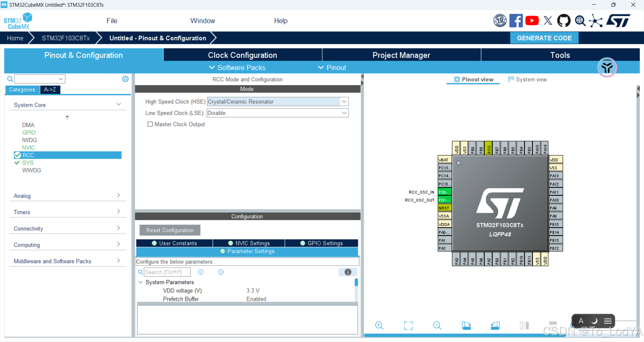Viewport: 644px width, 342px height.
Task: Open the User Constants tab
Action: point(174,243)
